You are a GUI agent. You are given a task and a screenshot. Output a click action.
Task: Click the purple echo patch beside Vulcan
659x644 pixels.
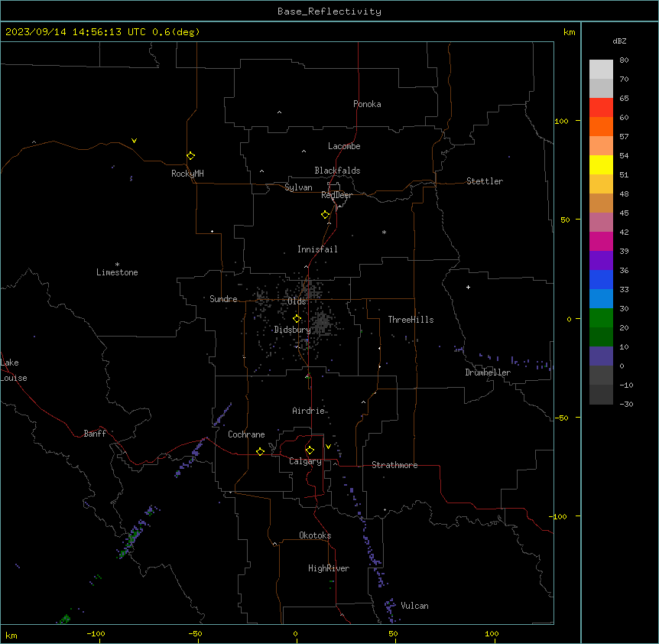click(x=391, y=610)
